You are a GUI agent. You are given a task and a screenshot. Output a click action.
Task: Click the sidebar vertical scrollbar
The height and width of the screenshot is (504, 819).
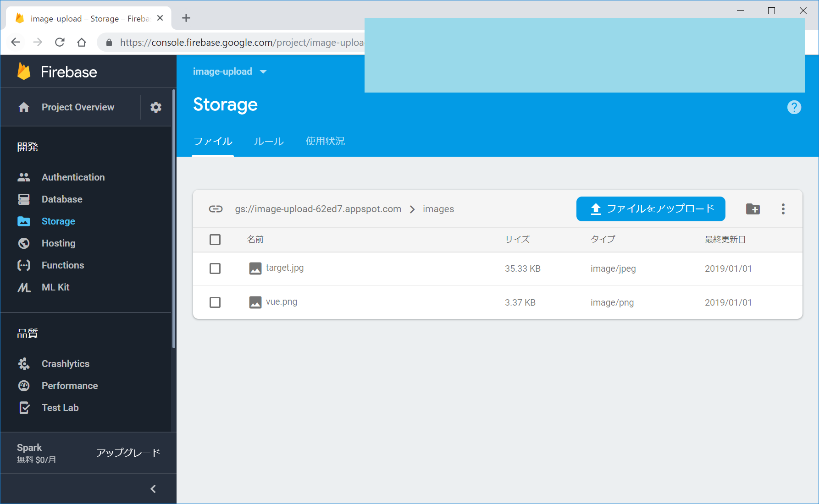click(174, 219)
